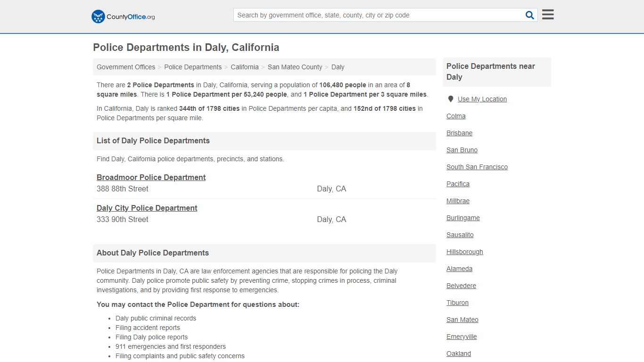Click Filing complaints and public safety bullet
This screenshot has height=362, width=644.
point(180,356)
